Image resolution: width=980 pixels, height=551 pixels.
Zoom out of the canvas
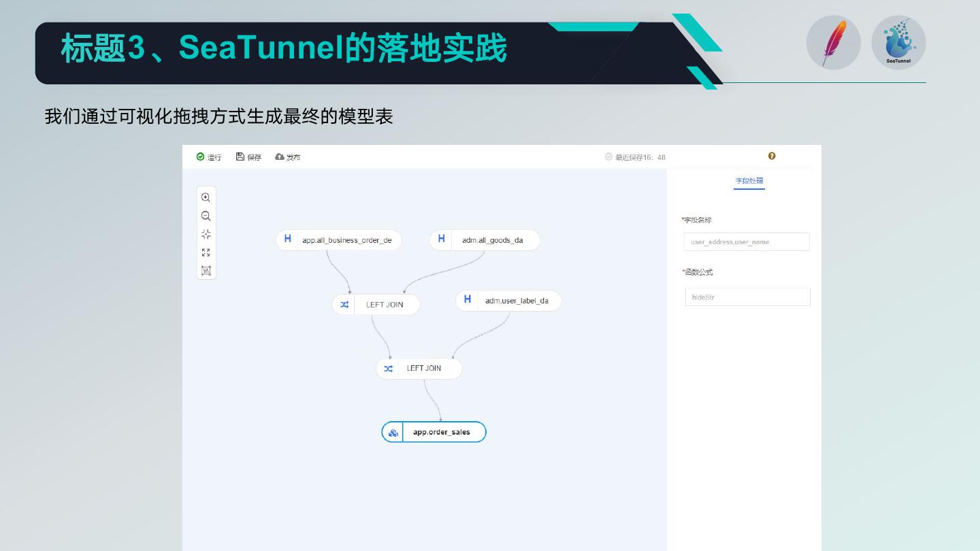206,216
